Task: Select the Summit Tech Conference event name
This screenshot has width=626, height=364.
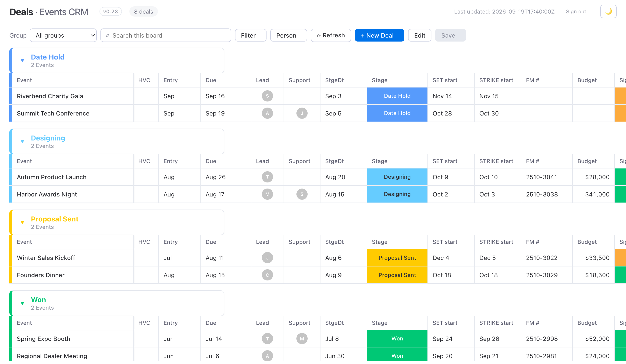Action: click(53, 113)
